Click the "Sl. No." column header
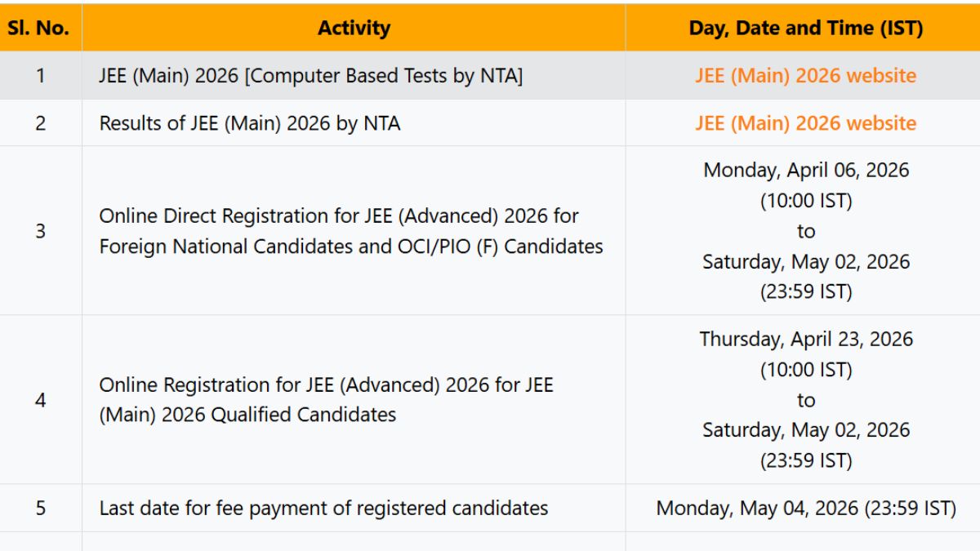Screen dimensions: 980x551 [40, 28]
